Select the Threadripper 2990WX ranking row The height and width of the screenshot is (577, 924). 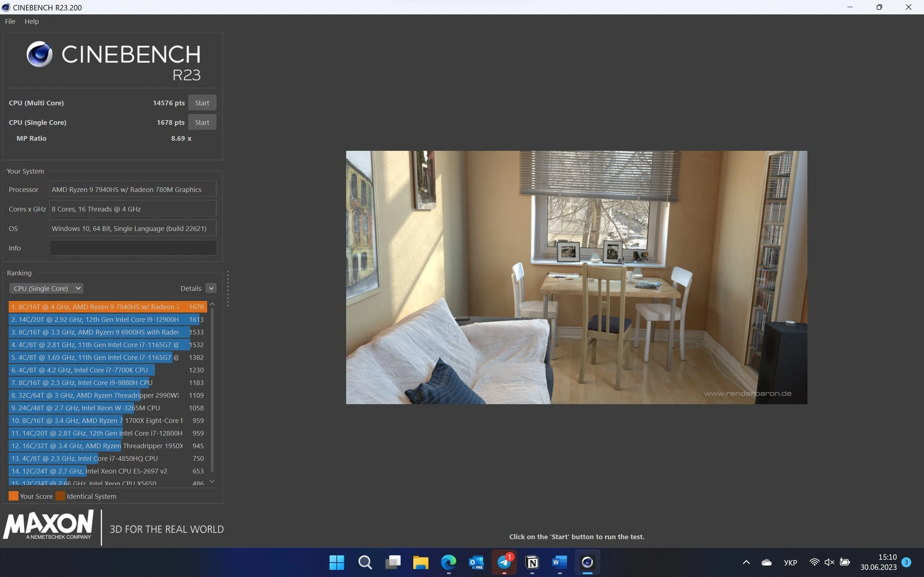point(108,395)
